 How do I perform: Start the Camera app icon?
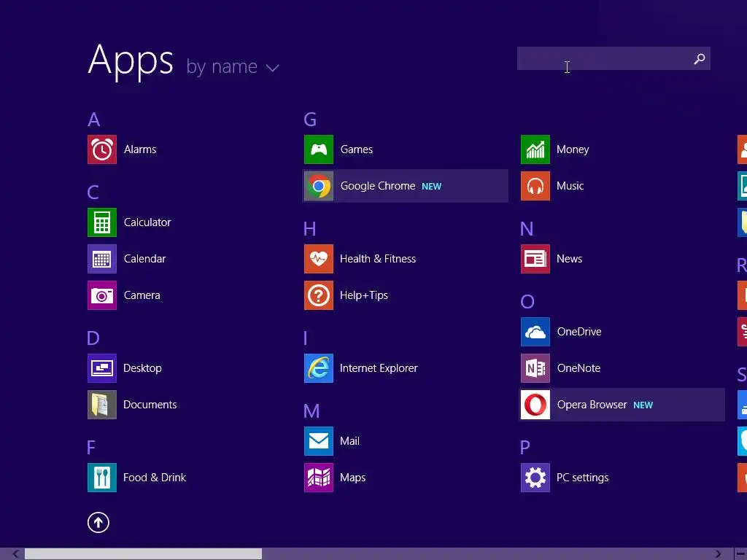pyautogui.click(x=102, y=295)
